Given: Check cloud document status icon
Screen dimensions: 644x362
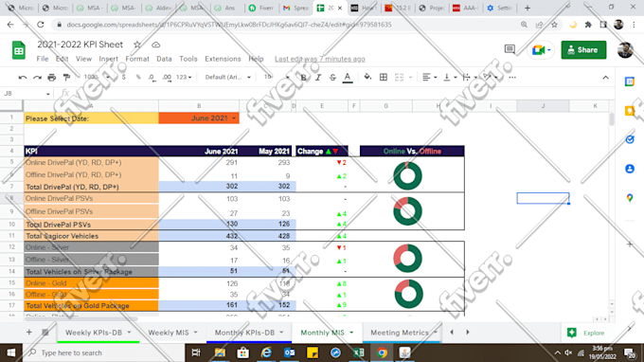Looking at the screenshot, I should pyautogui.click(x=155, y=45).
